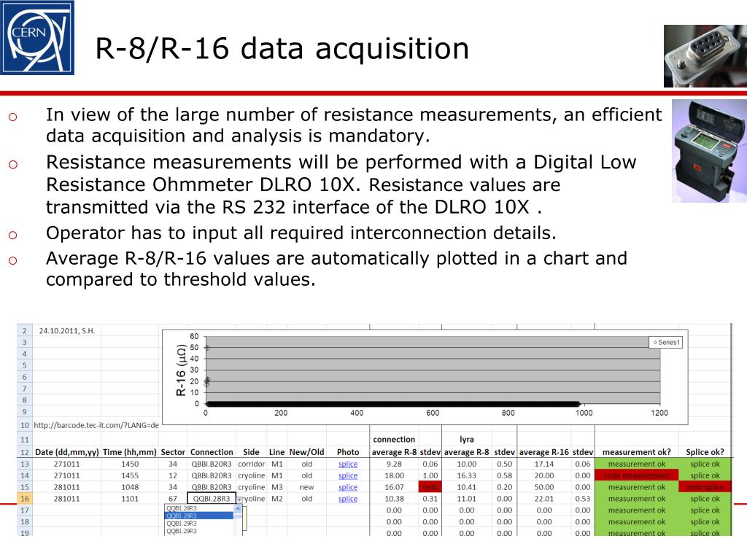Click the dropdown list's scroll-up arrow
The width and height of the screenshot is (747, 560).
[238, 508]
